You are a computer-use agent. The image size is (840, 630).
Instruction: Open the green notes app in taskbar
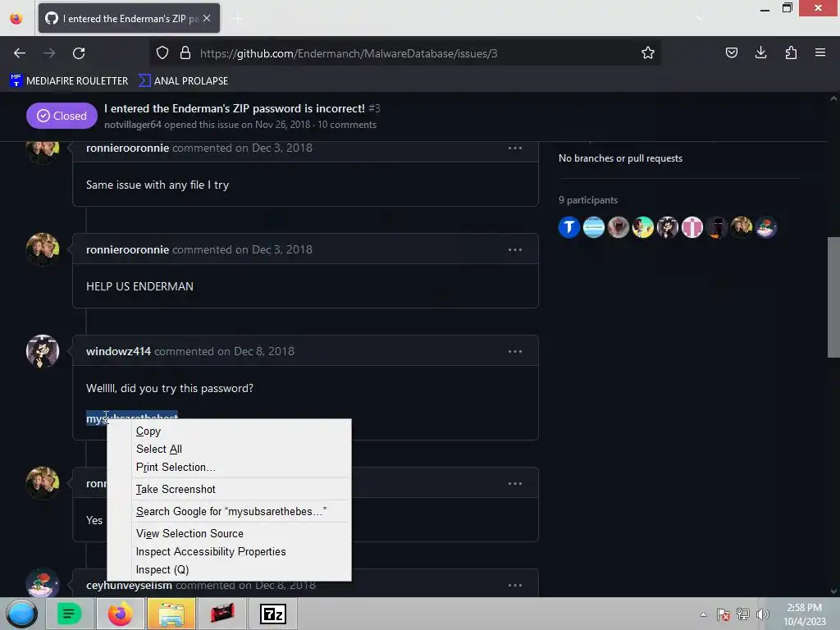click(69, 614)
